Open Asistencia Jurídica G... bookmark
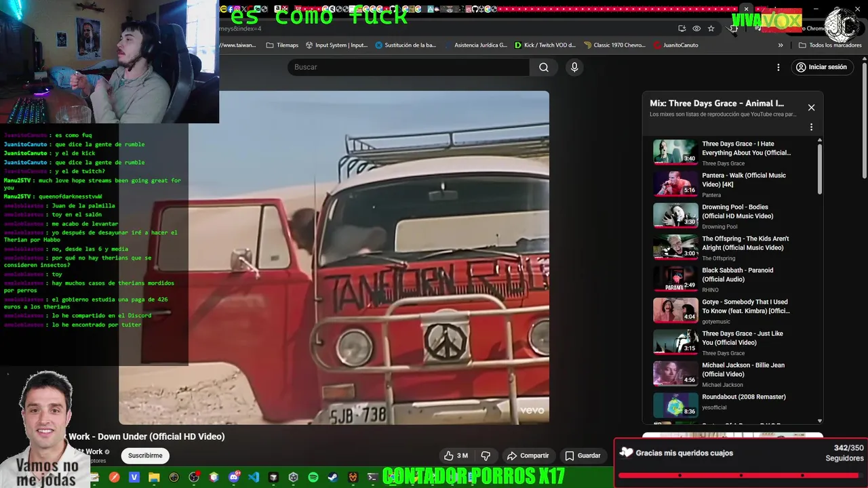The image size is (868, 488). [475, 45]
